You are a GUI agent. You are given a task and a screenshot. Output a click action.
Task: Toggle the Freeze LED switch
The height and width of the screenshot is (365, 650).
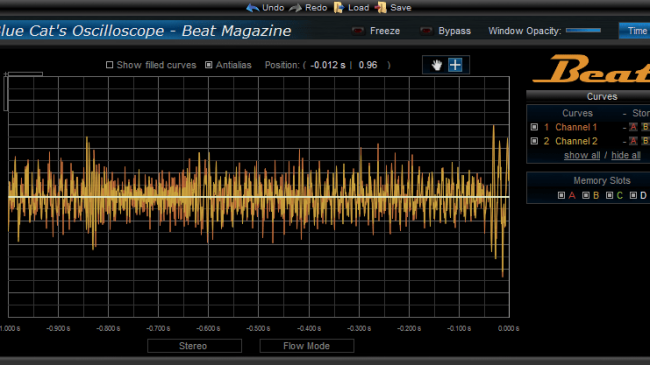pyautogui.click(x=358, y=31)
